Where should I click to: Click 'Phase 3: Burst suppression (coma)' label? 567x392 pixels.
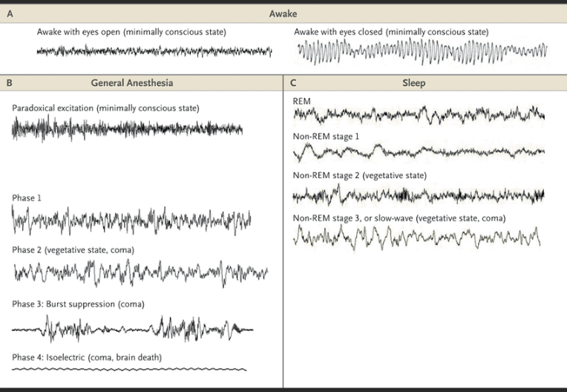tap(78, 304)
